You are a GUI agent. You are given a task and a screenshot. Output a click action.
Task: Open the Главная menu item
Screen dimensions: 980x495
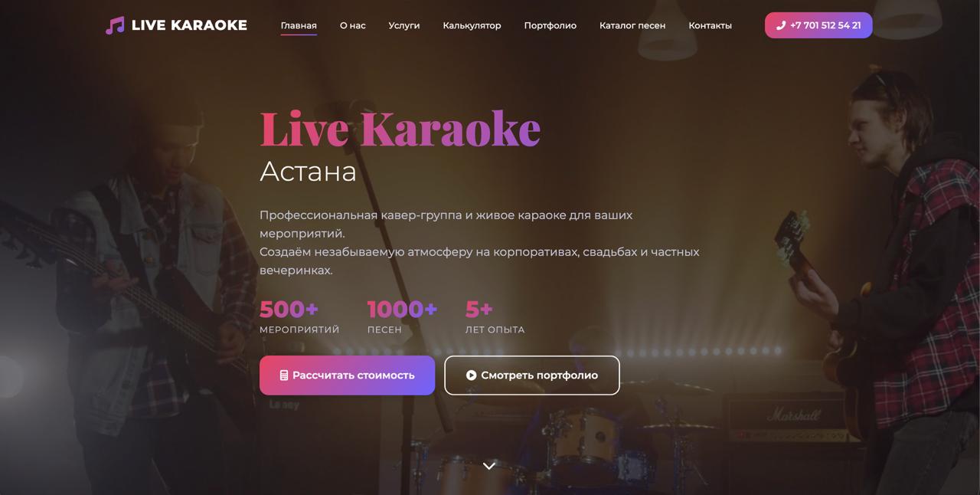[299, 25]
